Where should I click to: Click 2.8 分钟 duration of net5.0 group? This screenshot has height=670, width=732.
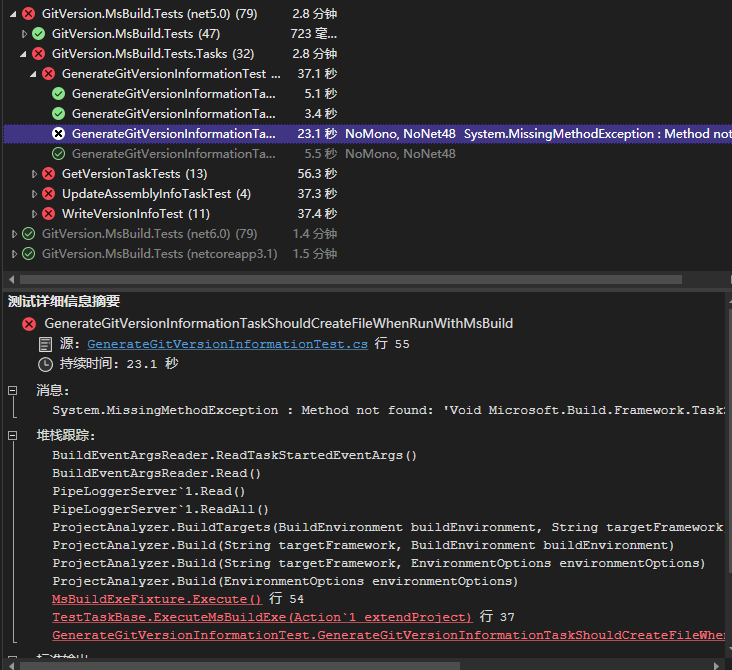click(315, 14)
